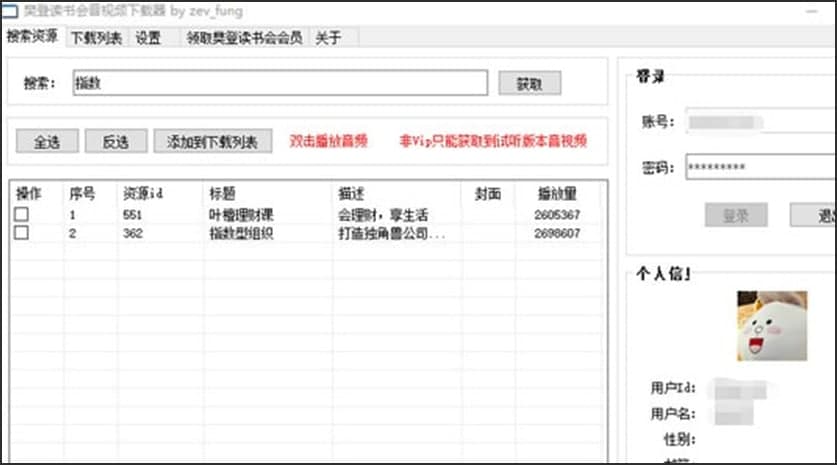Screen dimensions: 837x465
Task: Click 添加到下载列表 button
Action: point(212,141)
